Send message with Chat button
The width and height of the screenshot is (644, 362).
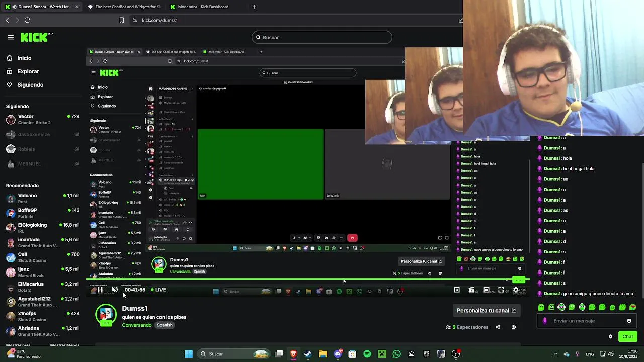click(628, 336)
